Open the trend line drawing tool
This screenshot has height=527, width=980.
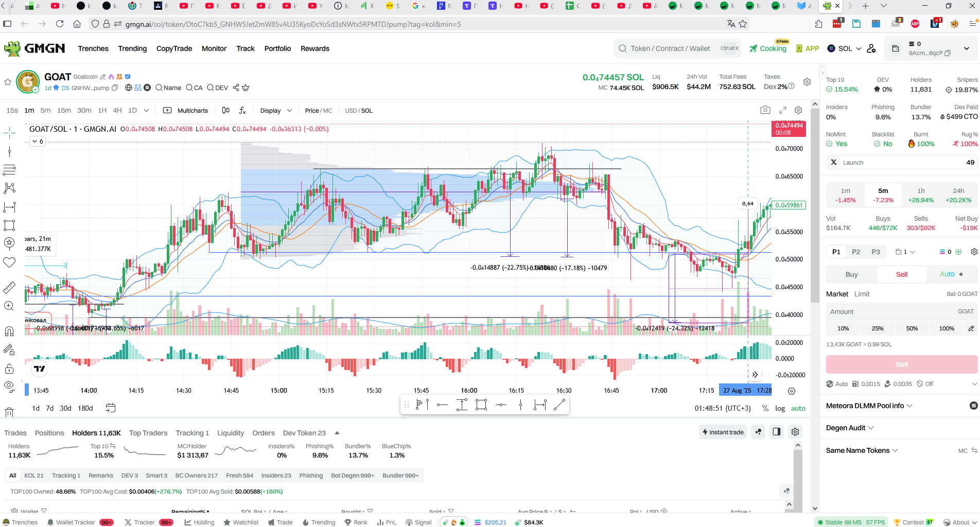[9, 151]
